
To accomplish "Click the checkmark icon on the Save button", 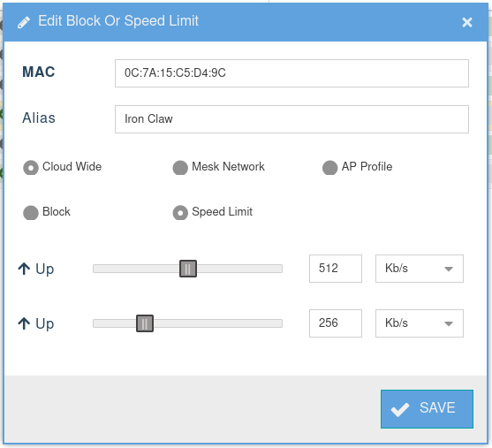I will 400,409.
